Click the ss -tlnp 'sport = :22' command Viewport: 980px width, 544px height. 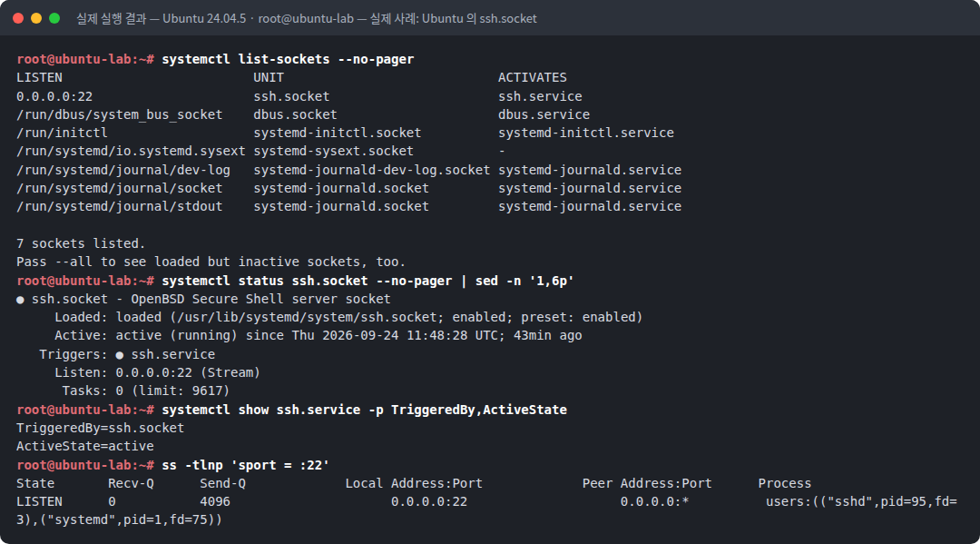point(246,465)
